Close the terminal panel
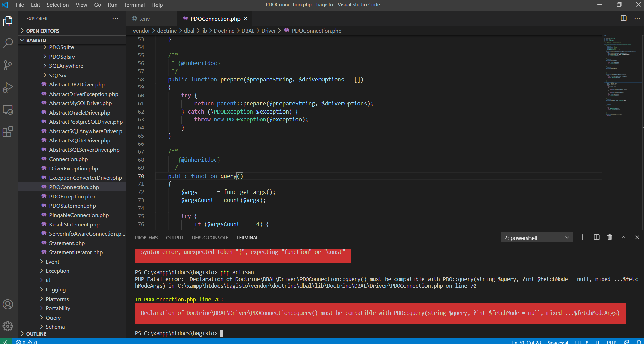Image resolution: width=644 pixels, height=344 pixels. [637, 237]
